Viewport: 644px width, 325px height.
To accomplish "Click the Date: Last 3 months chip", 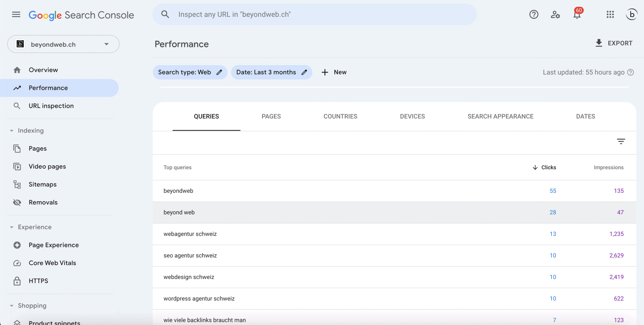I will (271, 72).
